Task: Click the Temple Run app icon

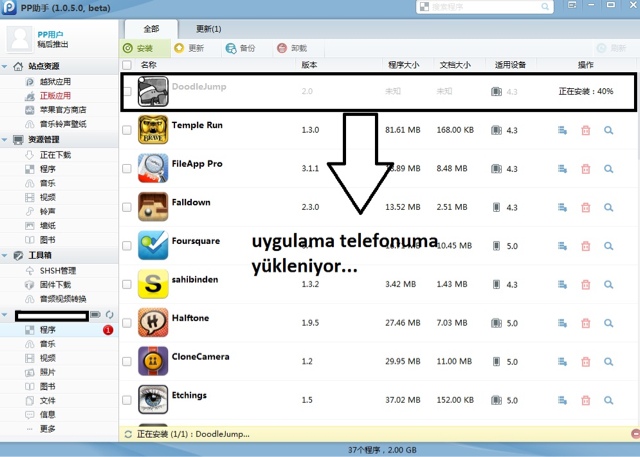Action: 153,130
